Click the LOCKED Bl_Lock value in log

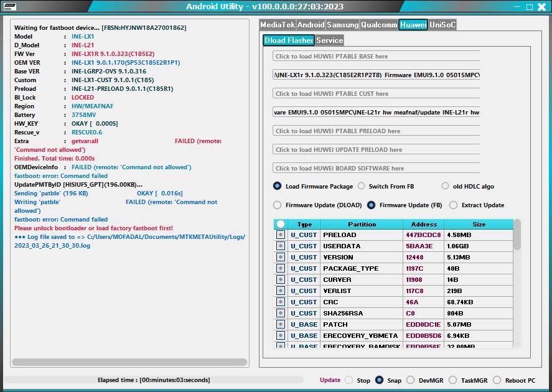coord(83,98)
